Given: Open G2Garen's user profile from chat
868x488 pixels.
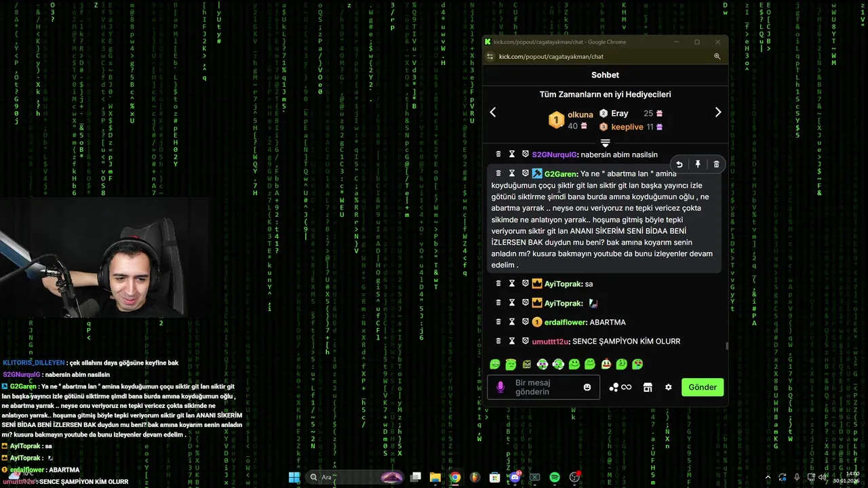Looking at the screenshot, I should coord(561,174).
